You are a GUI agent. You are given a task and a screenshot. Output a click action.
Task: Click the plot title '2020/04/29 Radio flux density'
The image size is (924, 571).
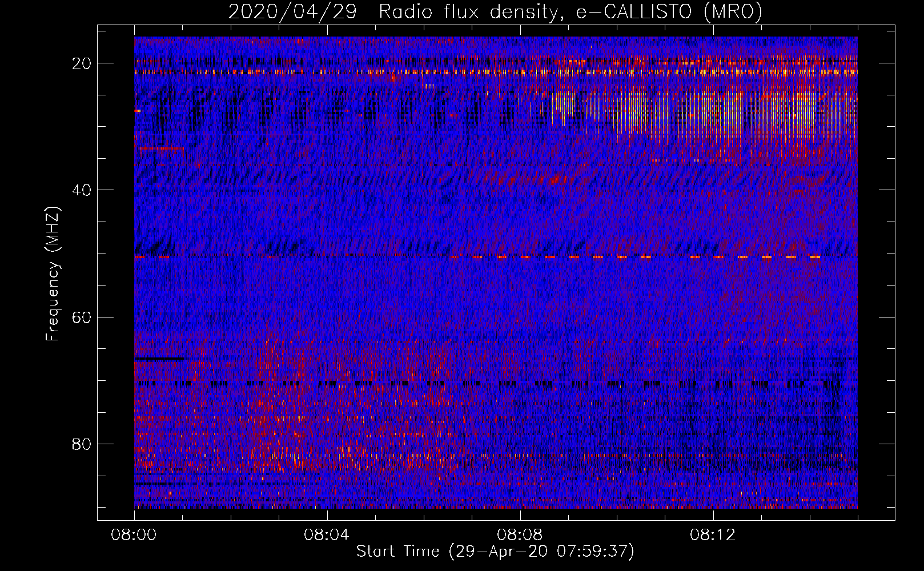[x=495, y=12]
